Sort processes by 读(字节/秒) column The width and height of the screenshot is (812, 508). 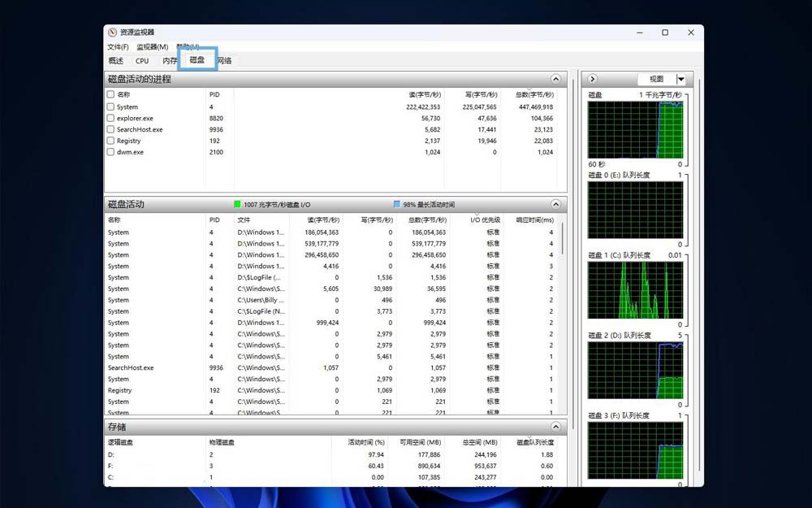[x=424, y=95]
